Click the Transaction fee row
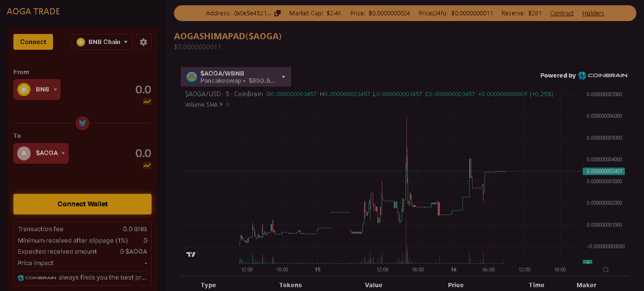 pyautogui.click(x=83, y=229)
